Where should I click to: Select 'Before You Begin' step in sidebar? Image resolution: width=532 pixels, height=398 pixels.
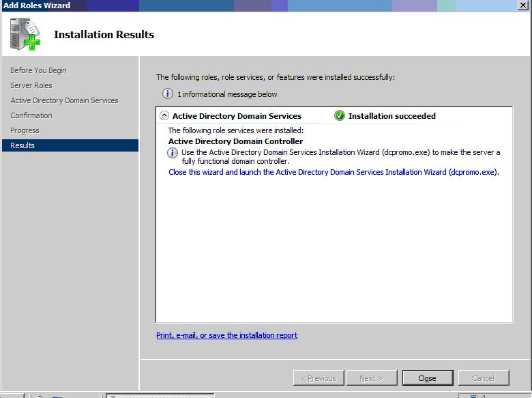click(38, 70)
